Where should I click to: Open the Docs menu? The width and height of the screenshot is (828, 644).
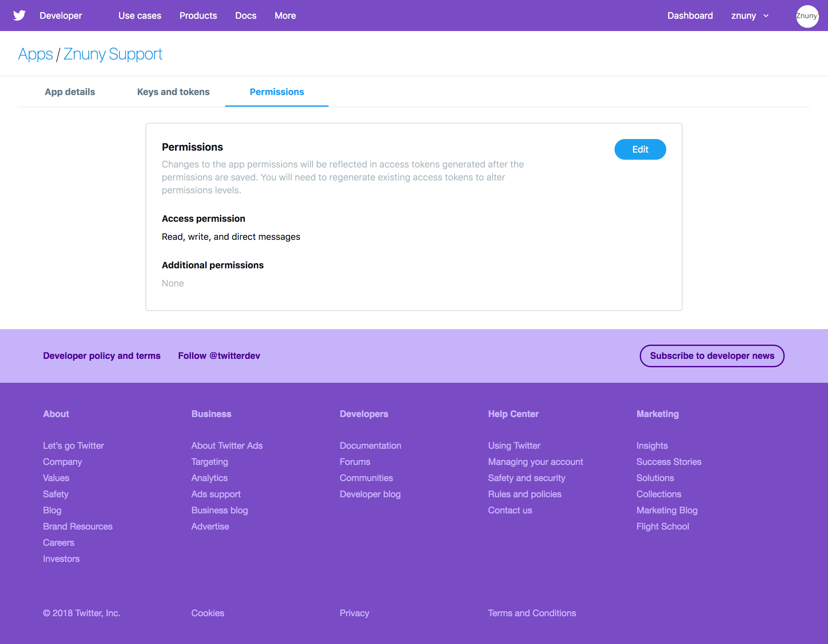[x=246, y=16]
